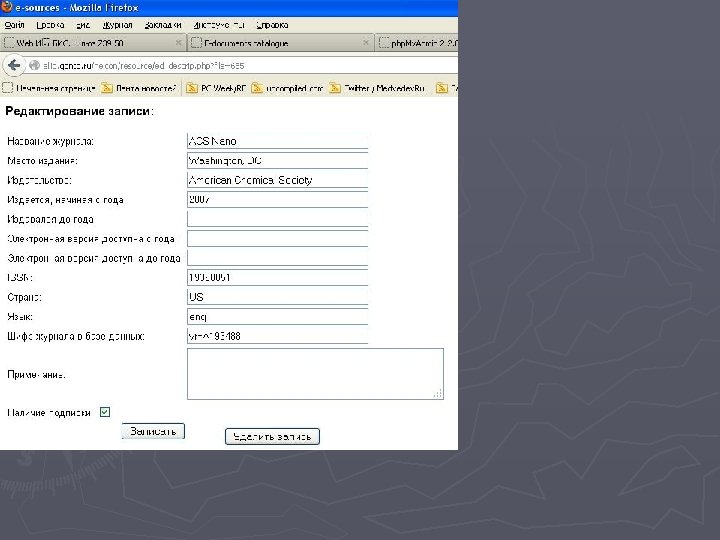Edit the publisher field American Chemical Society
The image size is (720, 540).
pos(277,180)
